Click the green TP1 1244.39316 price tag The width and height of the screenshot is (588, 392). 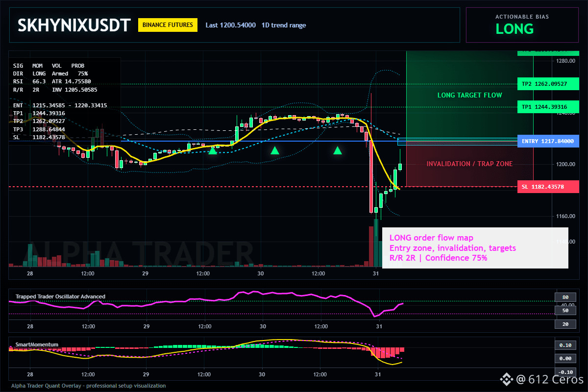(x=548, y=107)
